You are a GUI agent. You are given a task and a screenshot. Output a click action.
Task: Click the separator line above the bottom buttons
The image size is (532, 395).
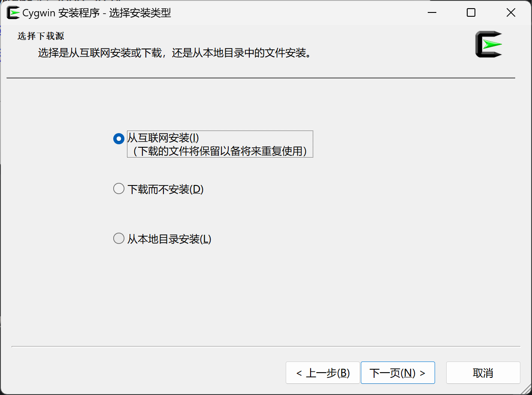266,346
